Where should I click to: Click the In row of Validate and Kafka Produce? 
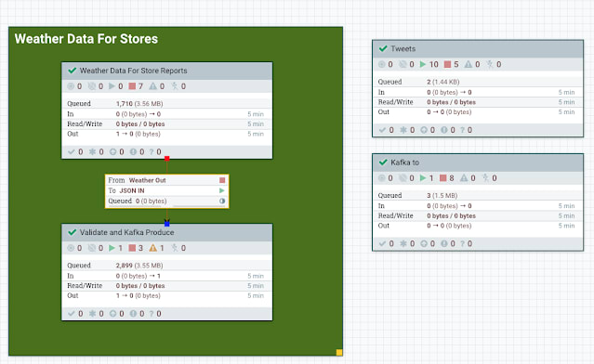(166, 276)
